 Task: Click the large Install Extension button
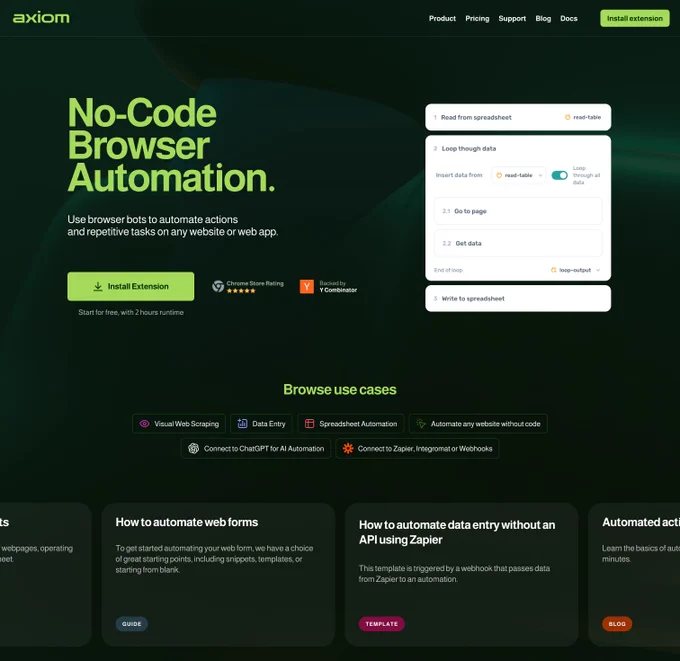pos(131,286)
